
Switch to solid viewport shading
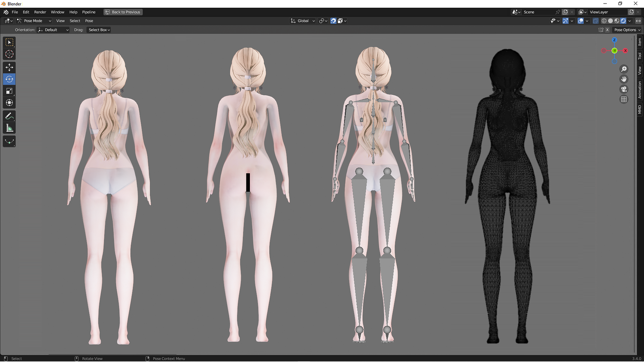(x=611, y=21)
